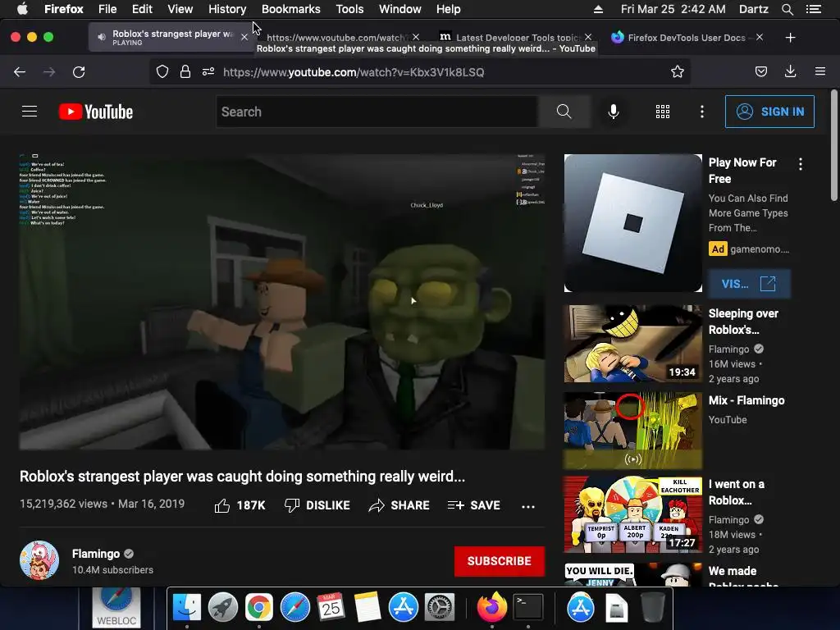Click the gamenomo ad domain text
The image size is (840, 630).
(x=759, y=249)
